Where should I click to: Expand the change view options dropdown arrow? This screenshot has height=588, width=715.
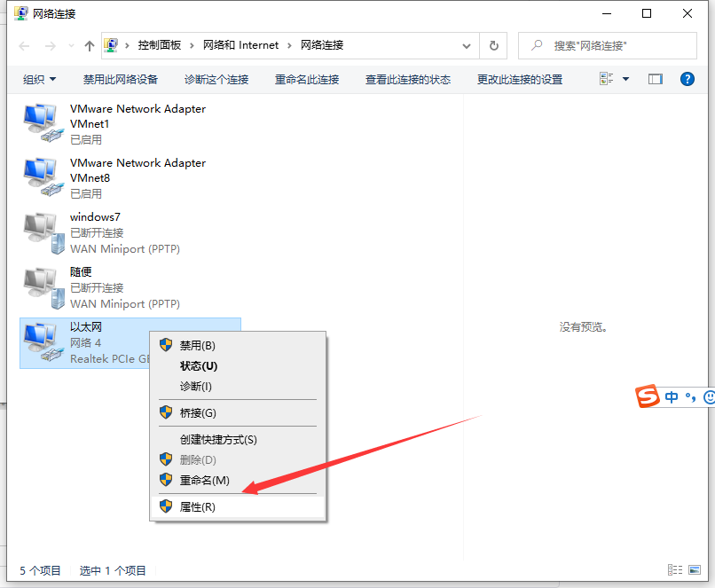tap(626, 79)
